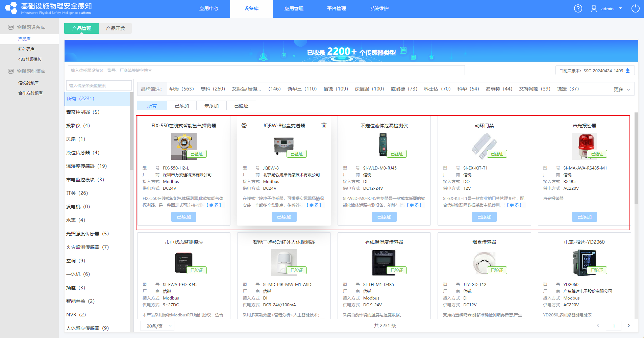
Task: Open the 20条/页 page size dropdown
Action: (159, 326)
